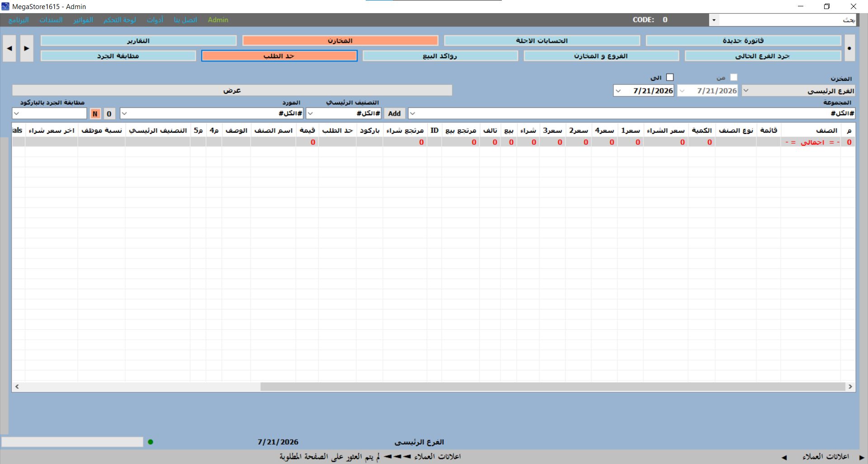Viewport: 868px width, 464px height.
Task: Click the table horizontal scrollbar thumb
Action: (552, 387)
